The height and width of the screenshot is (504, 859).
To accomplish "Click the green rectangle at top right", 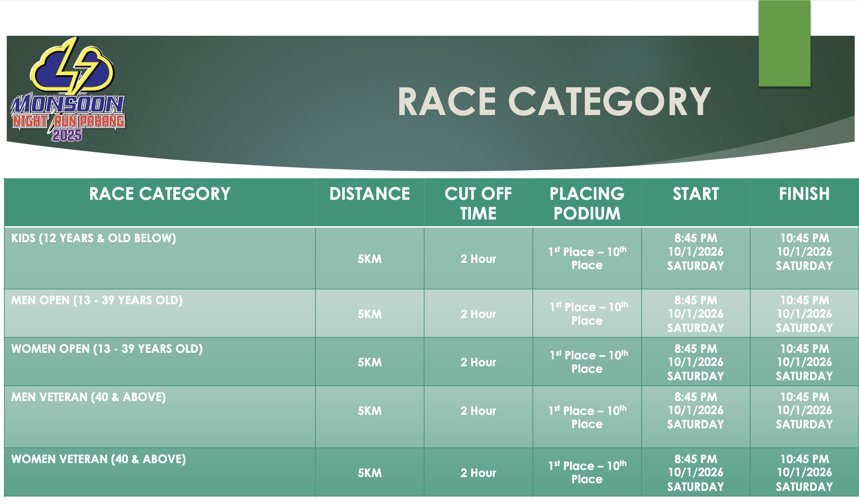I will 784,44.
